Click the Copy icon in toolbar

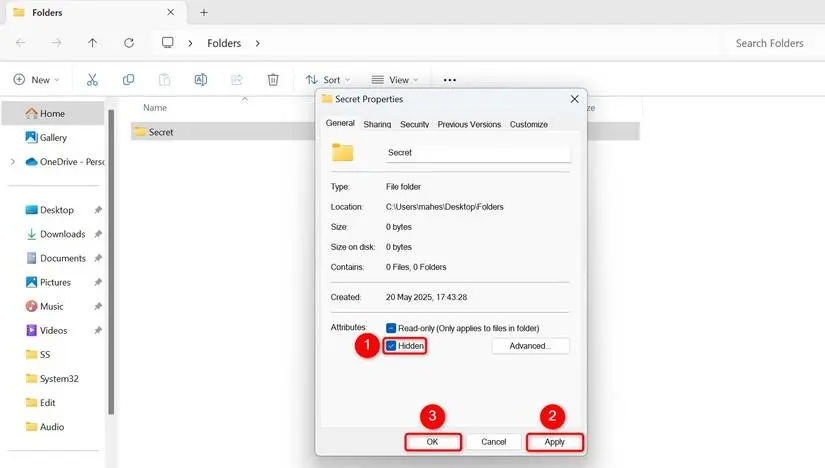pyautogui.click(x=128, y=79)
